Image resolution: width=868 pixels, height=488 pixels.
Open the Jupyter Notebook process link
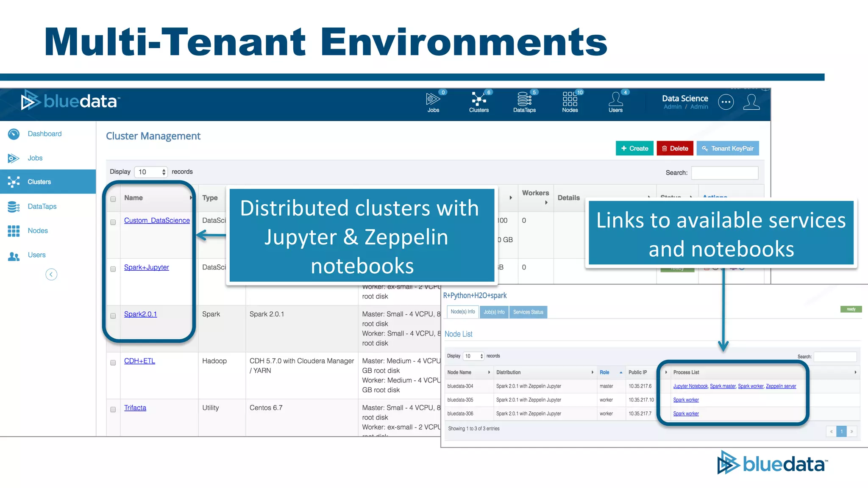tap(690, 386)
